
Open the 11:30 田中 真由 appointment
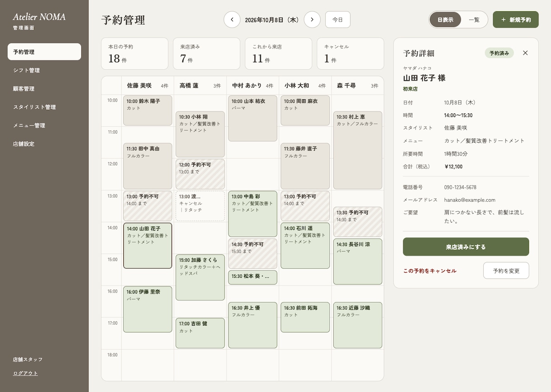point(148,166)
